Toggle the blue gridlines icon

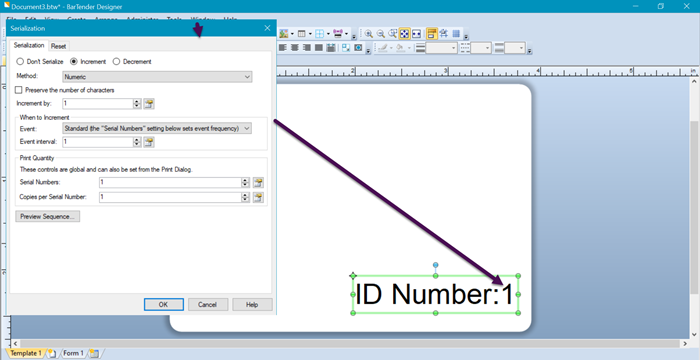click(x=456, y=33)
